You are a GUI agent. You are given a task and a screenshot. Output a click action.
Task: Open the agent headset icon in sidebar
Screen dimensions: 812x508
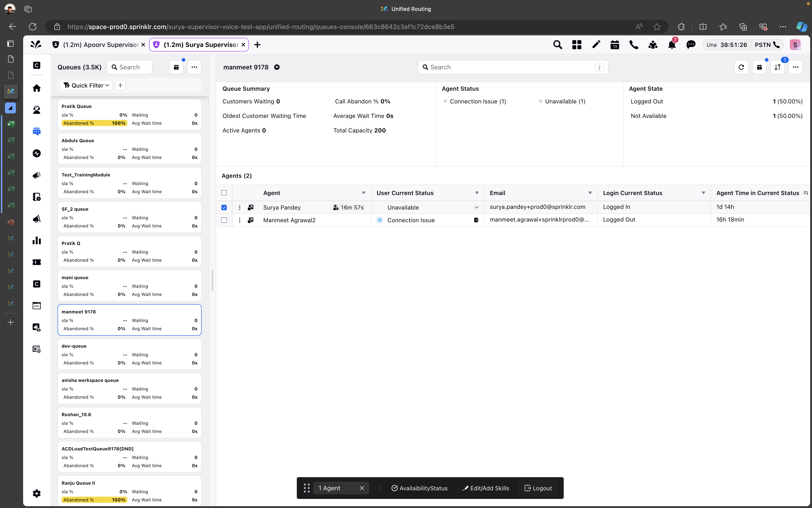(x=36, y=110)
